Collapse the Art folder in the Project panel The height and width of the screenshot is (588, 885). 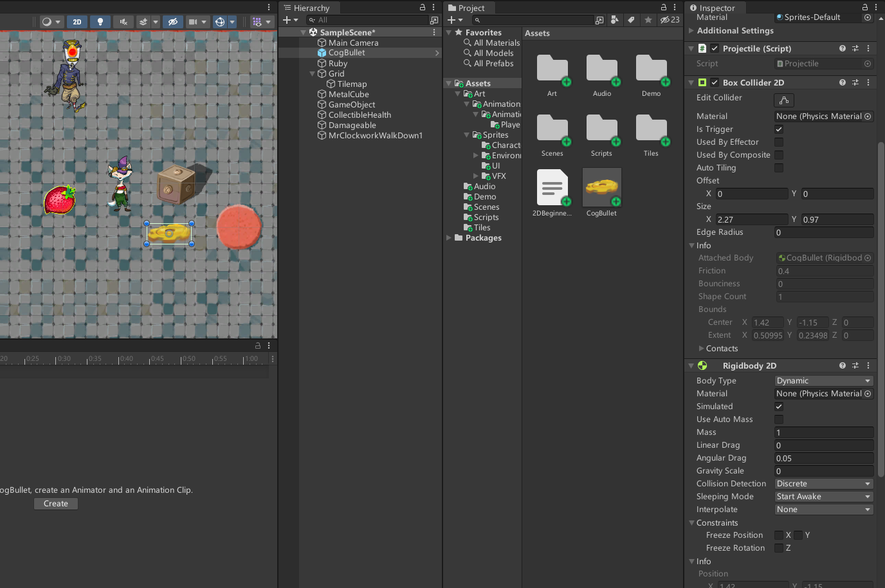point(457,93)
